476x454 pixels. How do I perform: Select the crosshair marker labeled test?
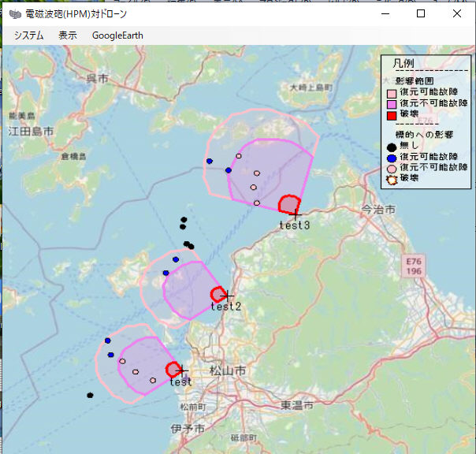(x=182, y=370)
